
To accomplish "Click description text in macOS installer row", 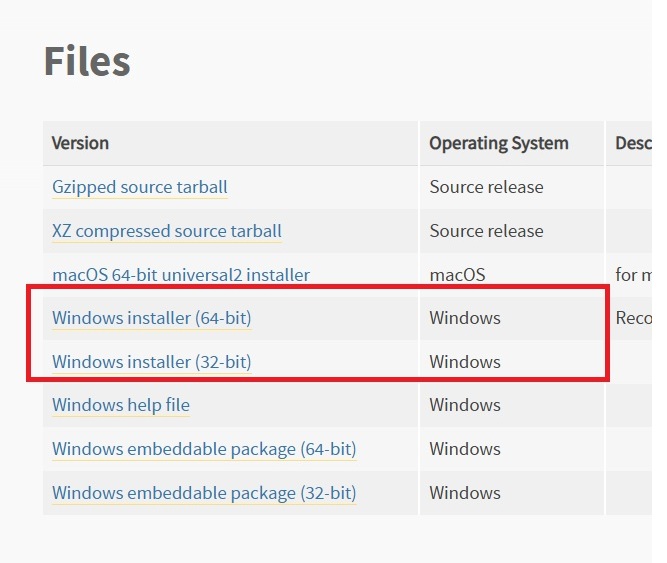I will 634,275.
